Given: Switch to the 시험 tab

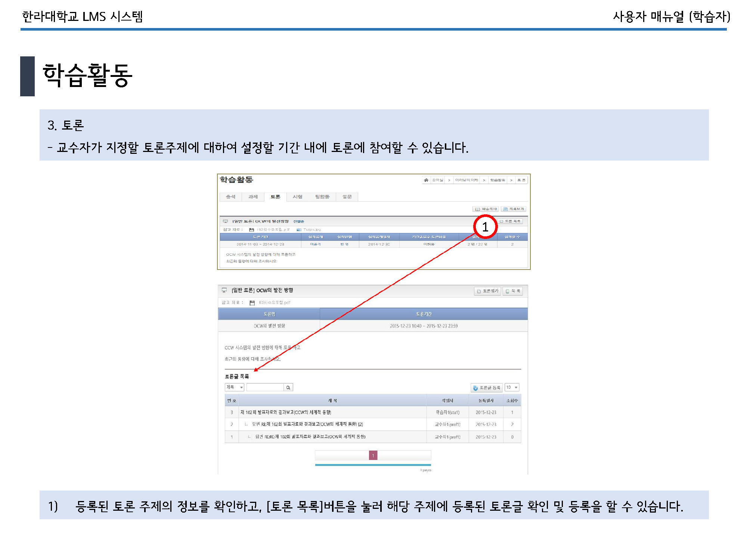Looking at the screenshot, I should 297,197.
